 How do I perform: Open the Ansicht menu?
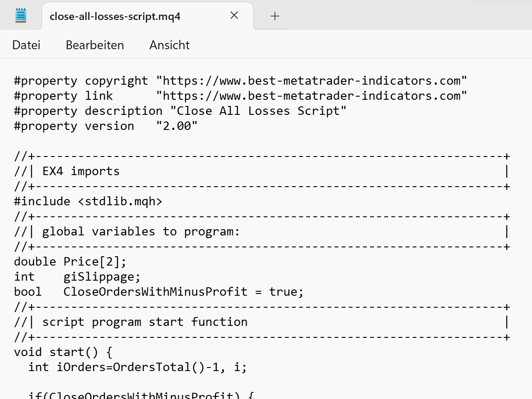[169, 45]
